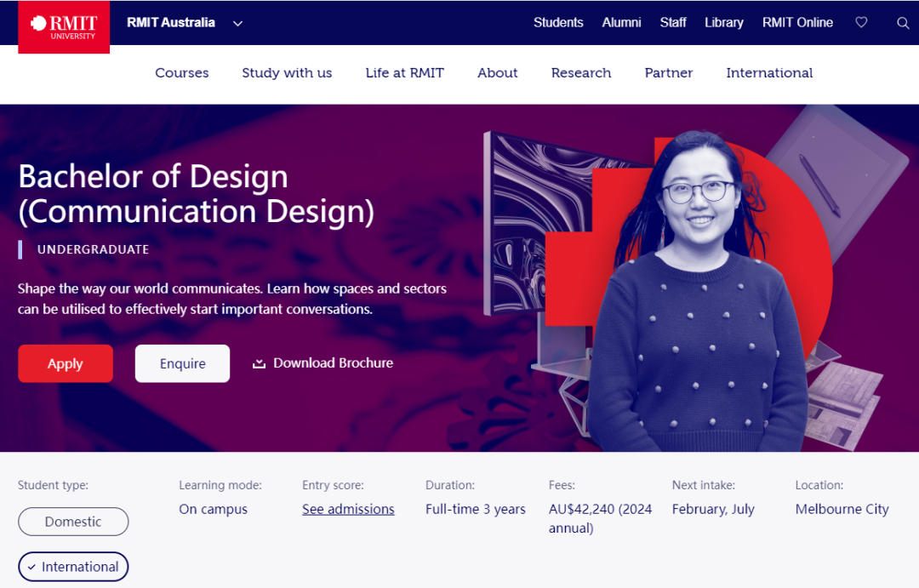919x588 pixels.
Task: Click the RMIT University logo
Action: 64,27
